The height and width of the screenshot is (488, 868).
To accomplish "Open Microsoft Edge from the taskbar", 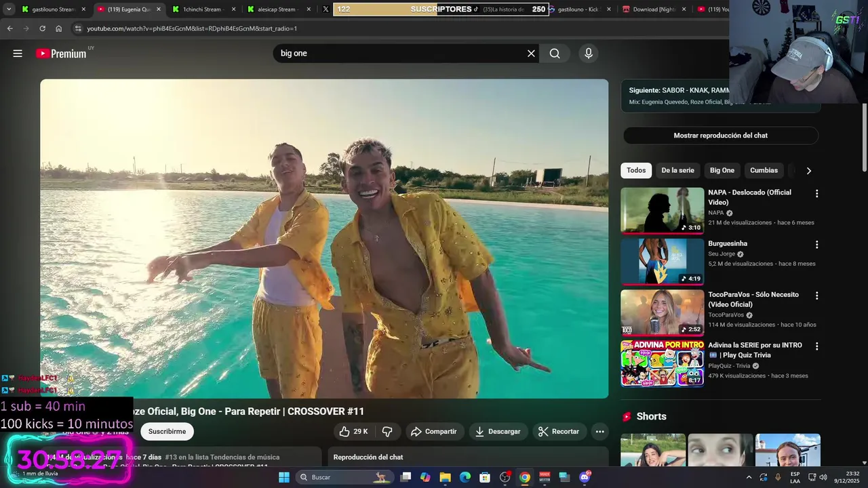I will 465,477.
